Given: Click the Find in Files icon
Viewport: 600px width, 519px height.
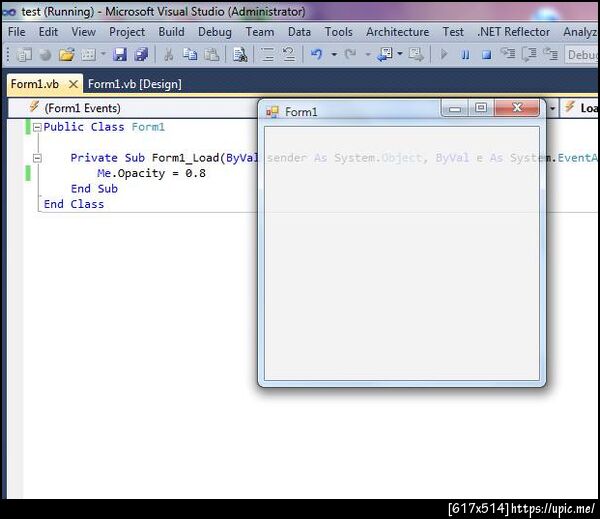Looking at the screenshot, I should click(240, 55).
